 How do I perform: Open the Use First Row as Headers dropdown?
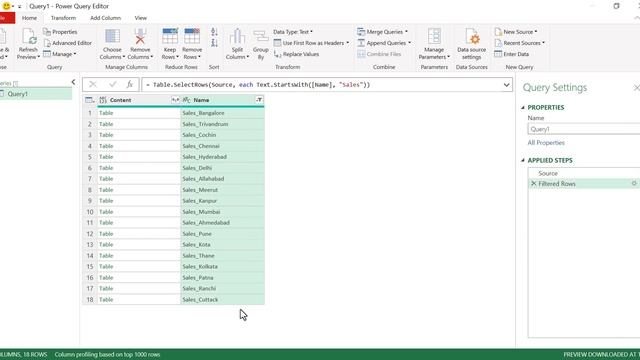[x=311, y=43]
